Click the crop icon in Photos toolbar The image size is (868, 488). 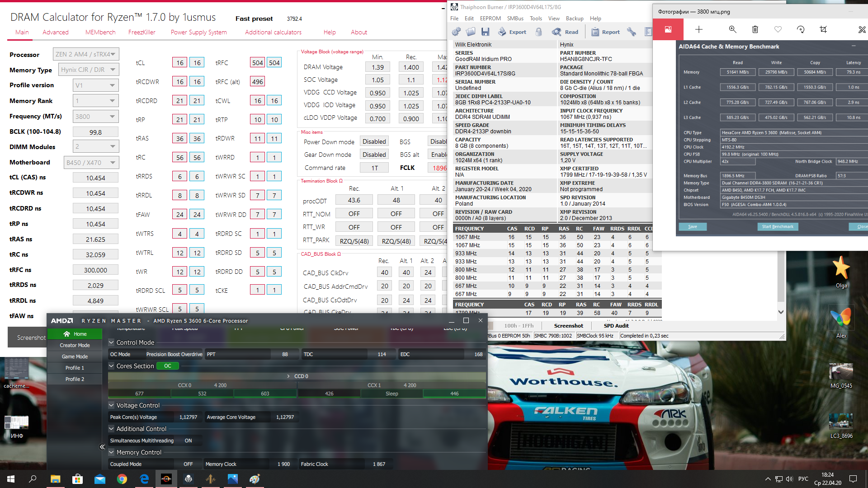point(823,29)
